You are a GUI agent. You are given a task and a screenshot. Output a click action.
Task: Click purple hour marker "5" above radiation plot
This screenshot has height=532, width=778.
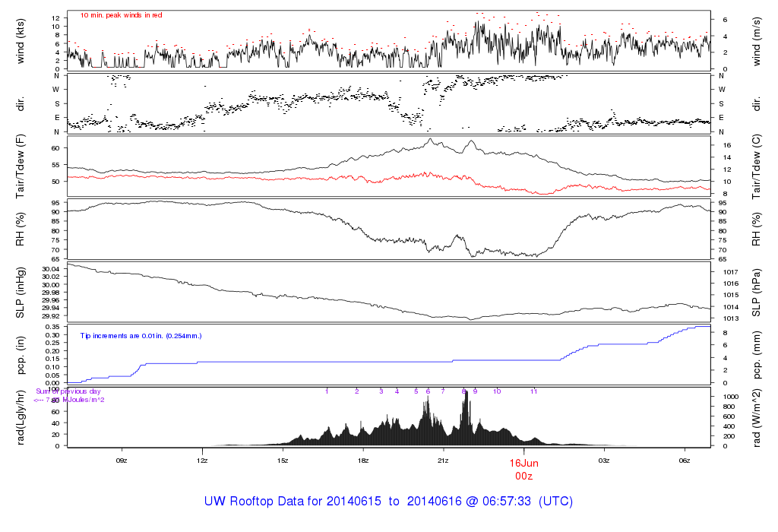416,391
